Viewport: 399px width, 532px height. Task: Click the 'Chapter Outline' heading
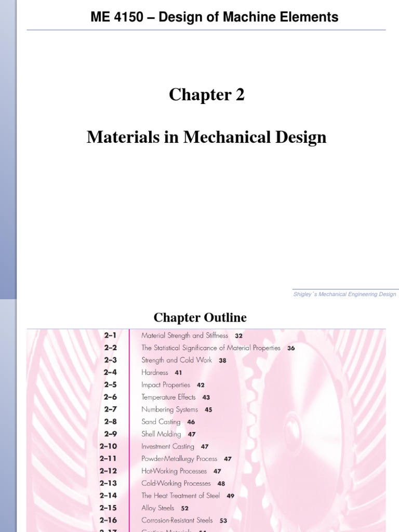click(x=200, y=317)
